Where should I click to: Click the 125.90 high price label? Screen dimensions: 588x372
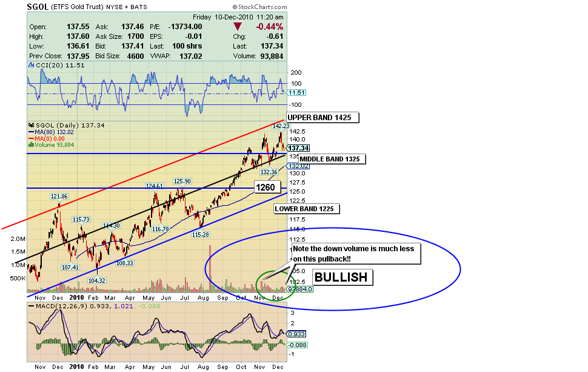click(x=182, y=181)
